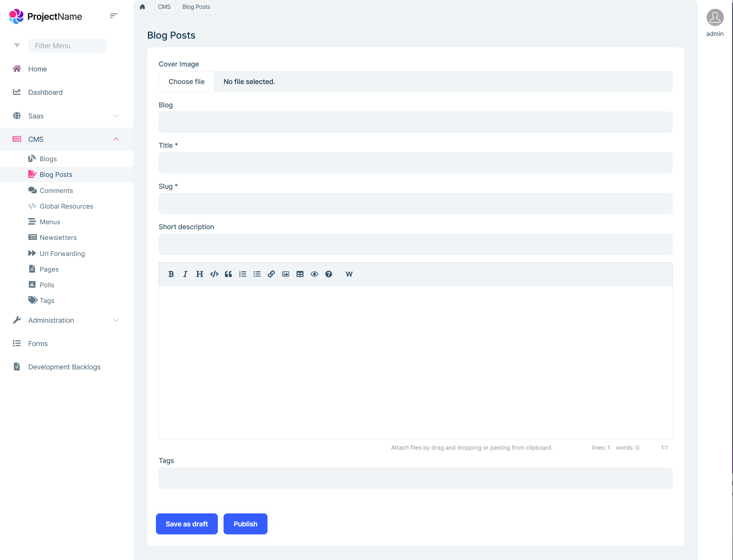733x560 pixels.
Task: Toggle the W mode in editor toolbar
Action: pos(349,274)
